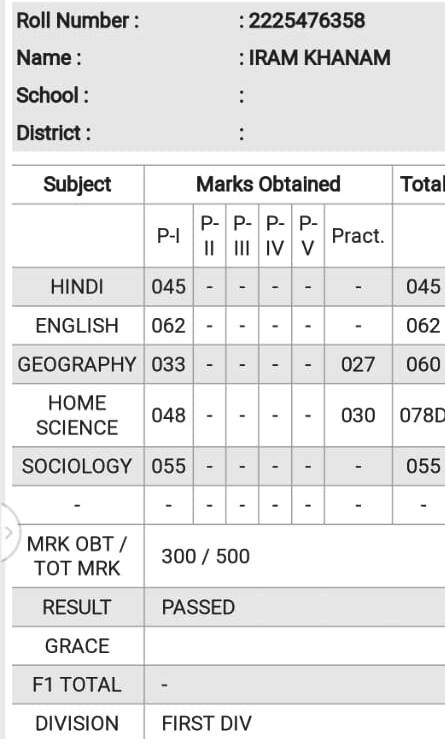Click the Marks Obtained header
Screen dimensions: 445x739
pos(268,184)
